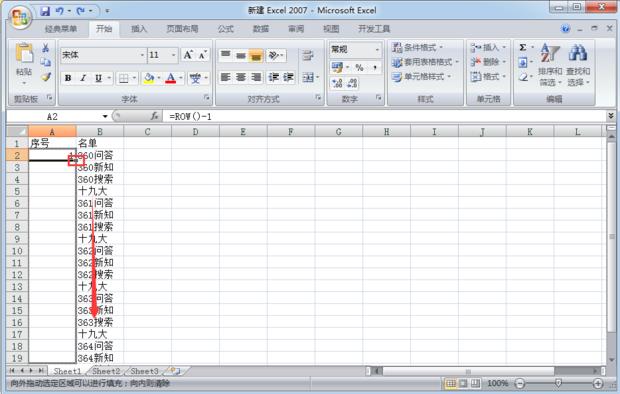The image size is (620, 394).
Task: Open Excel help with the question icon
Action: (565, 29)
